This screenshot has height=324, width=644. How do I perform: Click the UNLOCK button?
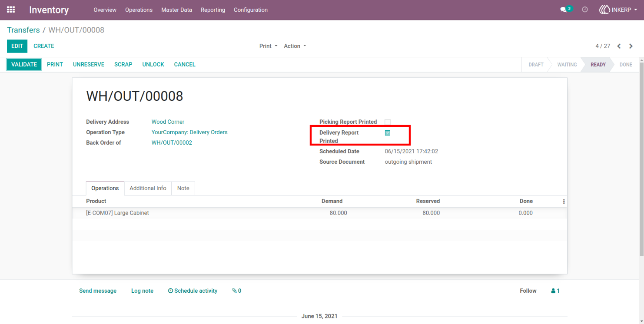pyautogui.click(x=153, y=64)
